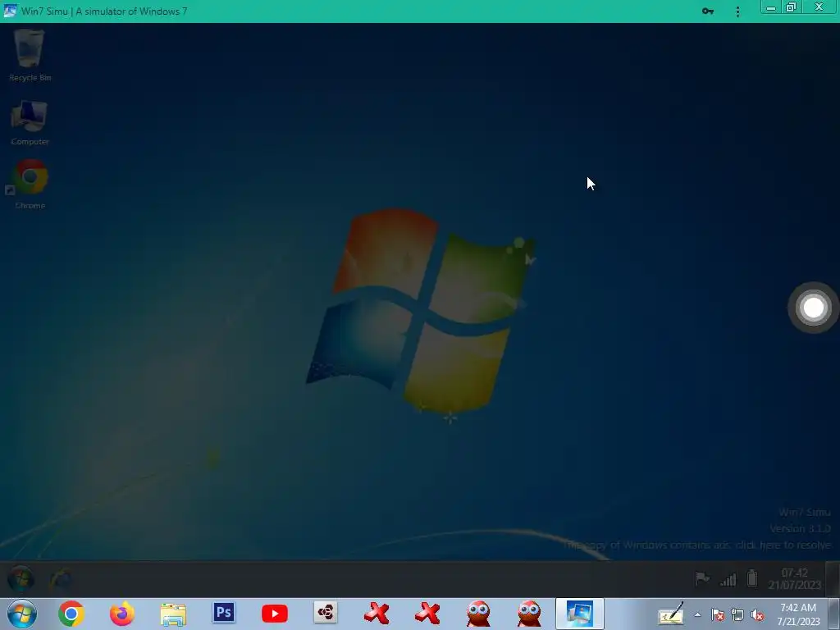
Task: Open the three-dot menu in title bar
Action: pos(737,11)
